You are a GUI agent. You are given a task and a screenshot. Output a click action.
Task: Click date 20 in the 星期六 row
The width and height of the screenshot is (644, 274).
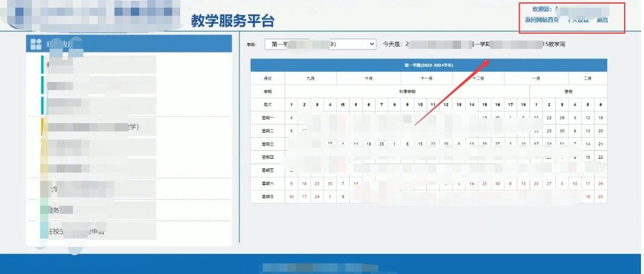tap(536, 183)
